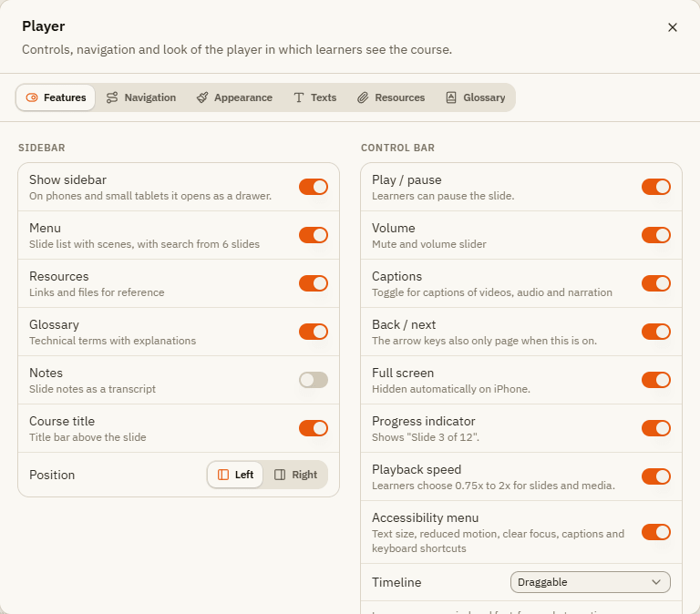Screen dimensions: 700x614
Task: Click the Glossary tab book icon
Action: (x=451, y=97)
